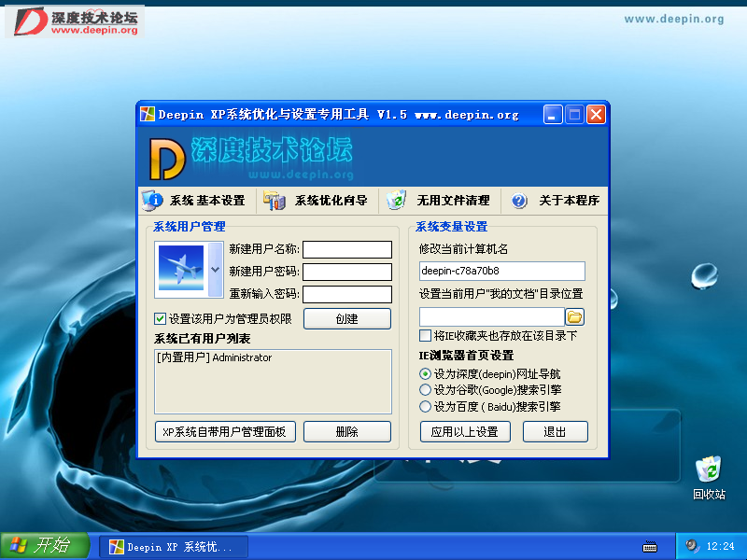Click the 深度技术论坛 logo at top-left desktop

75,21
